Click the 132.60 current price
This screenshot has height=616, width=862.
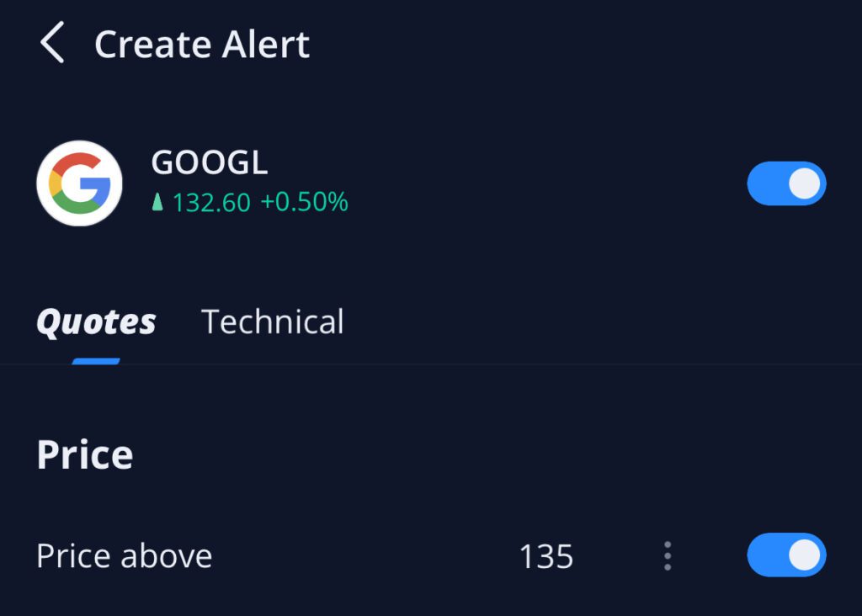coord(211,203)
